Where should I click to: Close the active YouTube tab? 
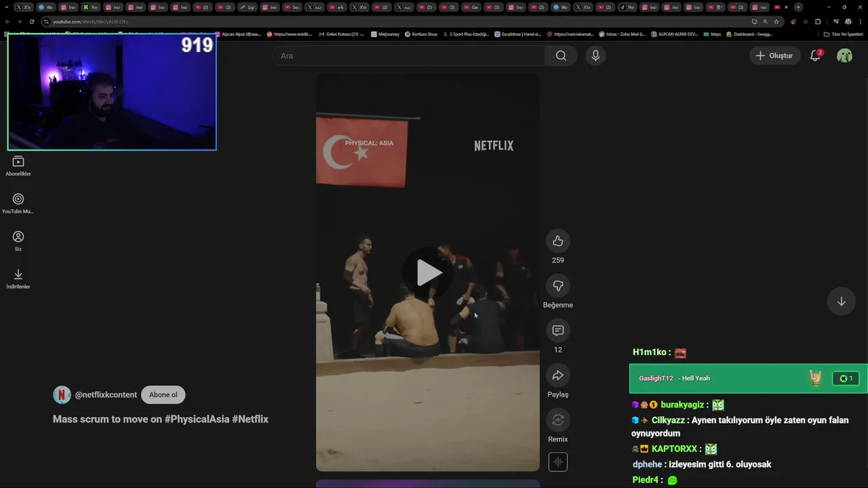(786, 7)
